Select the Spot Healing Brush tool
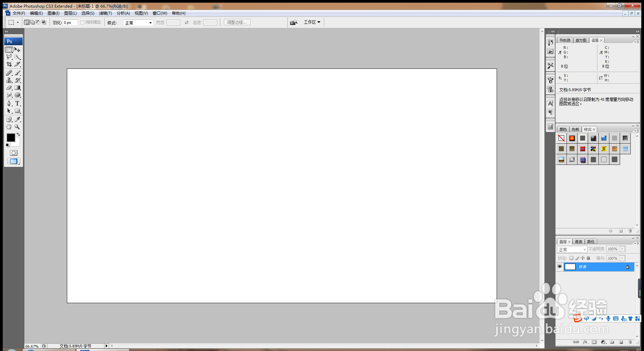 9,73
